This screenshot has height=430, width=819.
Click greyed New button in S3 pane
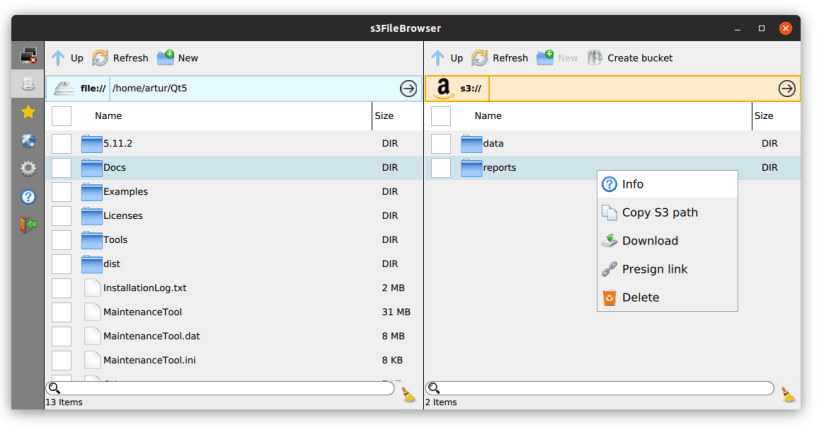pyautogui.click(x=557, y=58)
